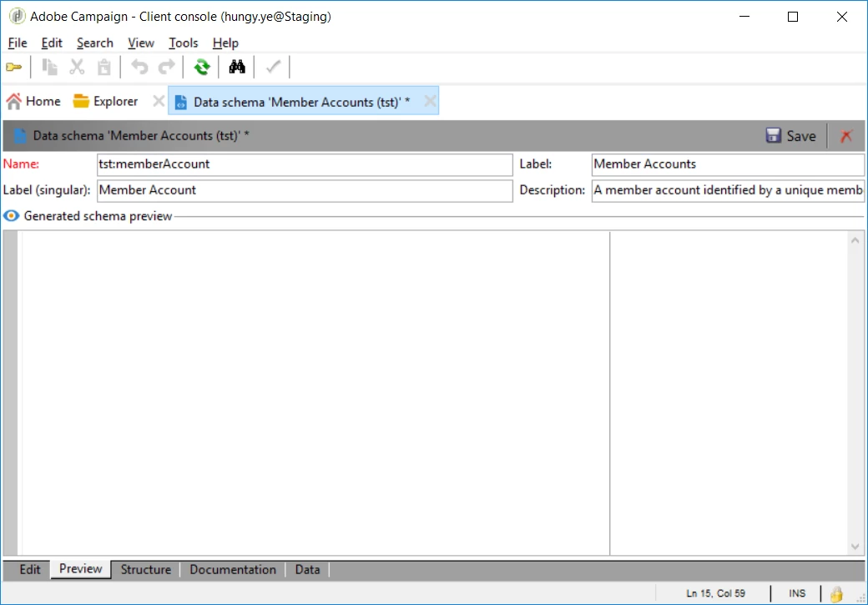Switch to the Explorer tab
Viewport: 868px width, 605px height.
[105, 101]
